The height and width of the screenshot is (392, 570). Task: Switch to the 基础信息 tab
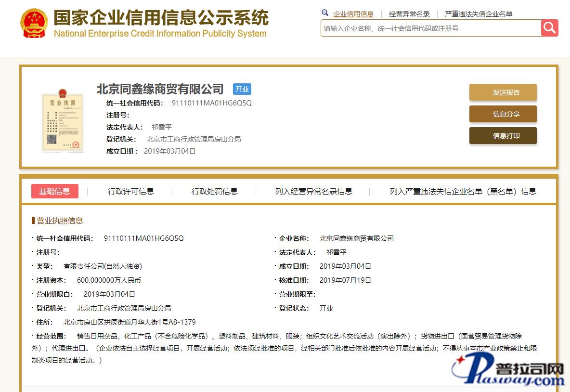click(54, 191)
